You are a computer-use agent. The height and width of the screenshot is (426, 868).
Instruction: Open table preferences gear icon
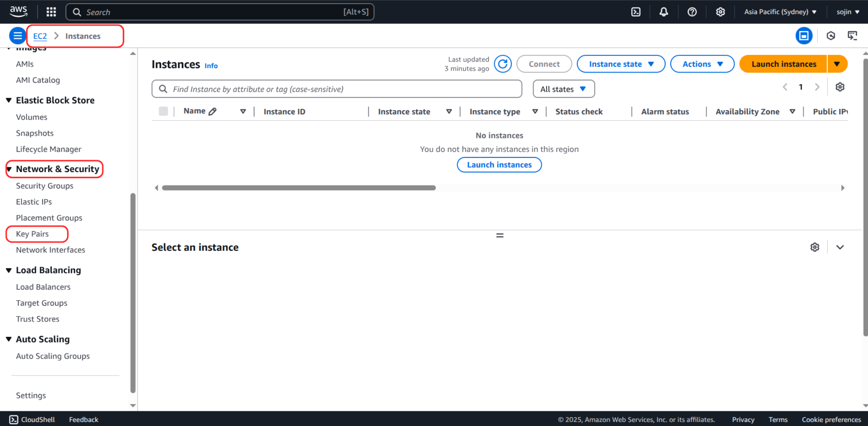tap(840, 87)
